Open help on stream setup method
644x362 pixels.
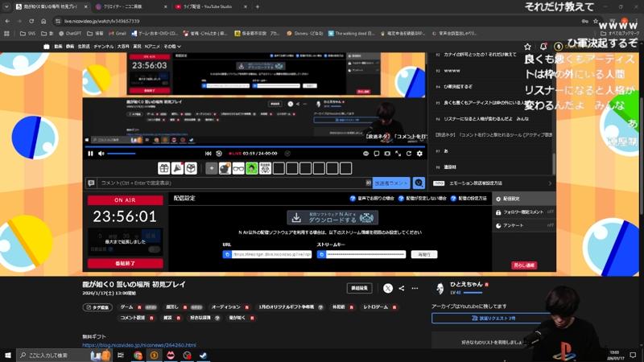[469, 198]
